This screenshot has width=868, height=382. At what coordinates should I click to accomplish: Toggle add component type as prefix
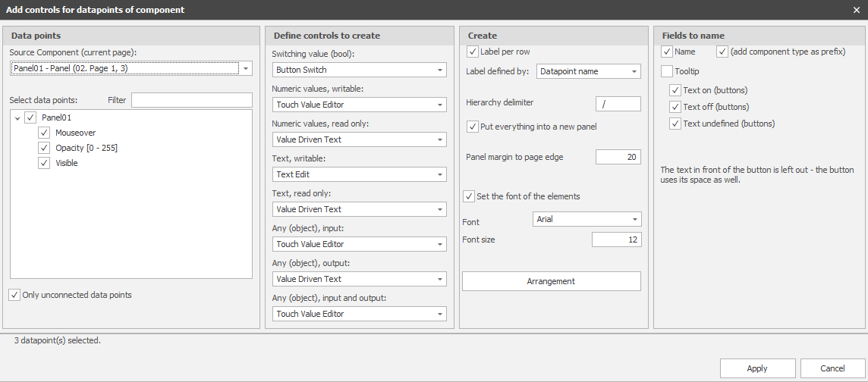[722, 52]
